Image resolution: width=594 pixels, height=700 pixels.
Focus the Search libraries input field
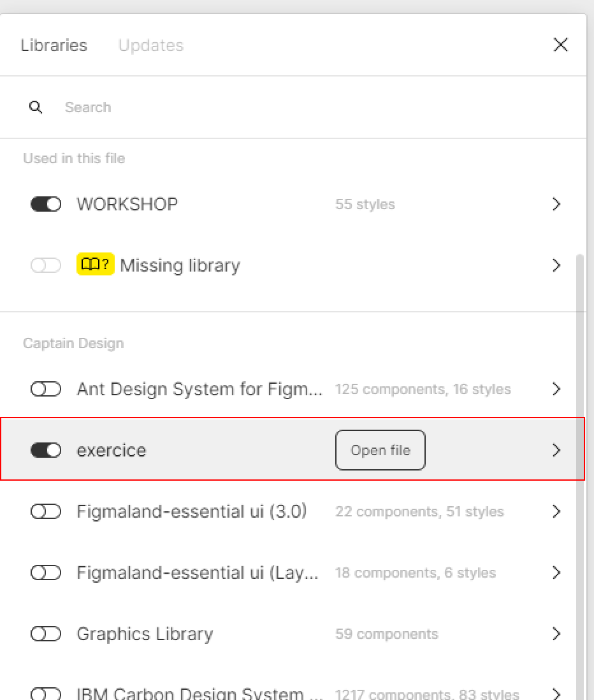point(312,107)
